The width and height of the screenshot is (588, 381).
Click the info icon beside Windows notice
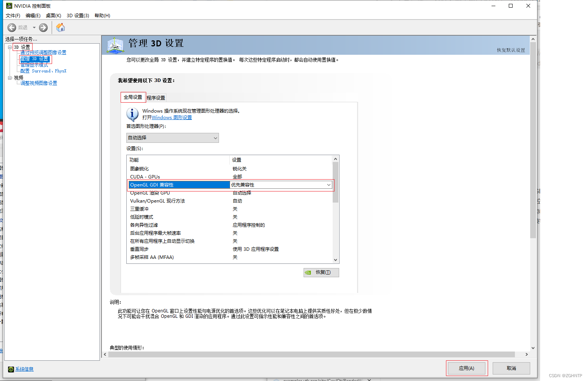point(132,114)
